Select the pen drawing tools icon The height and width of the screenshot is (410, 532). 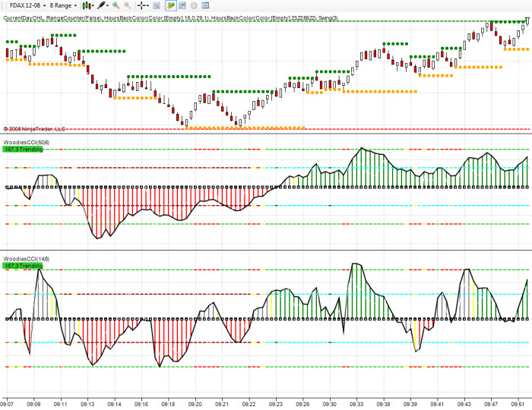(x=101, y=5)
